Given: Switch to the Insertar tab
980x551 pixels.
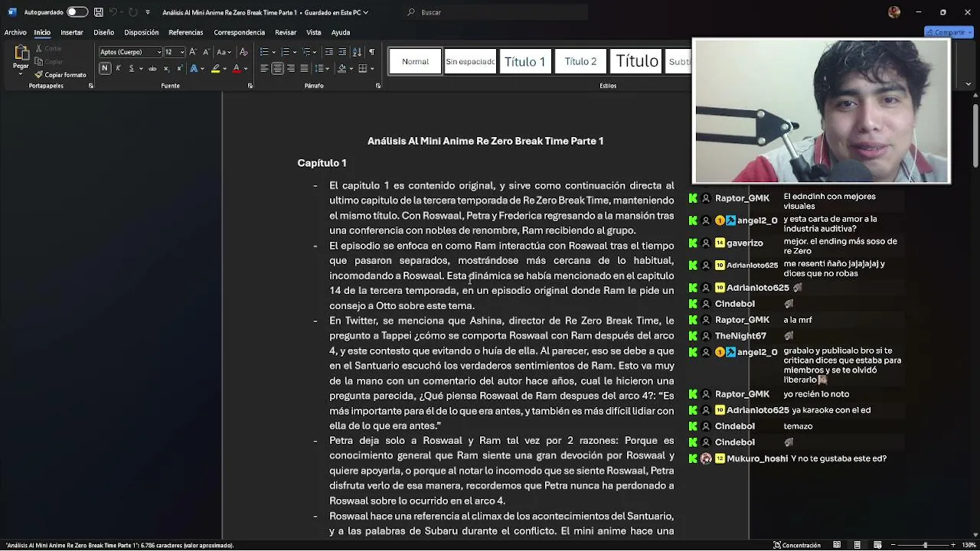Looking at the screenshot, I should pyautogui.click(x=72, y=32).
